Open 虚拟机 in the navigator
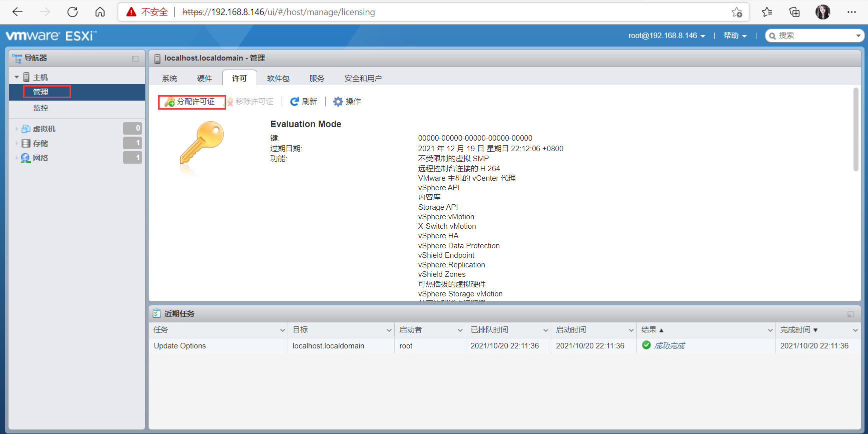The height and width of the screenshot is (434, 868). click(44, 129)
